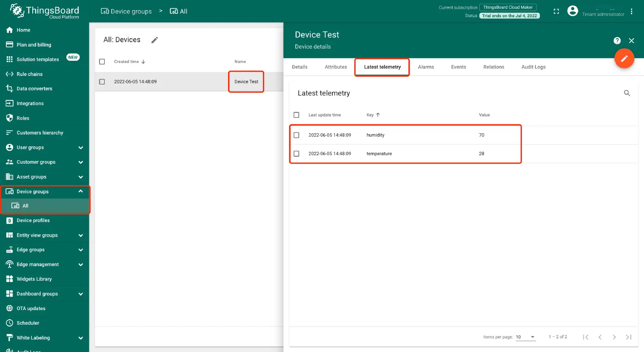
Task: Open the help question mark icon
Action: pyautogui.click(x=617, y=41)
